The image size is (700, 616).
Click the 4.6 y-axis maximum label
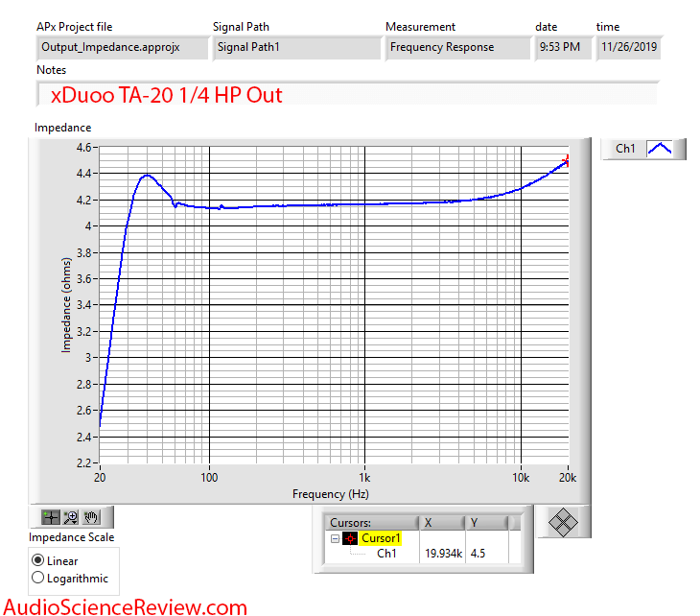[83, 148]
